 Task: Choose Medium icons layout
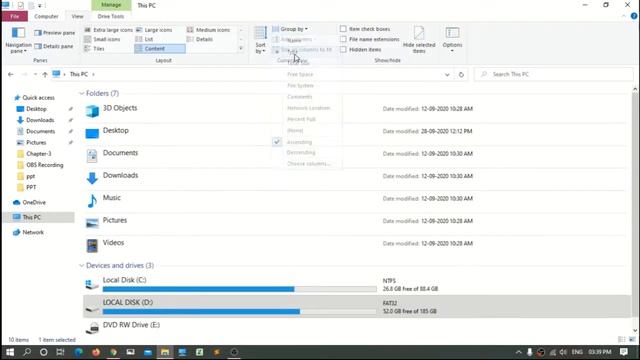[209, 30]
